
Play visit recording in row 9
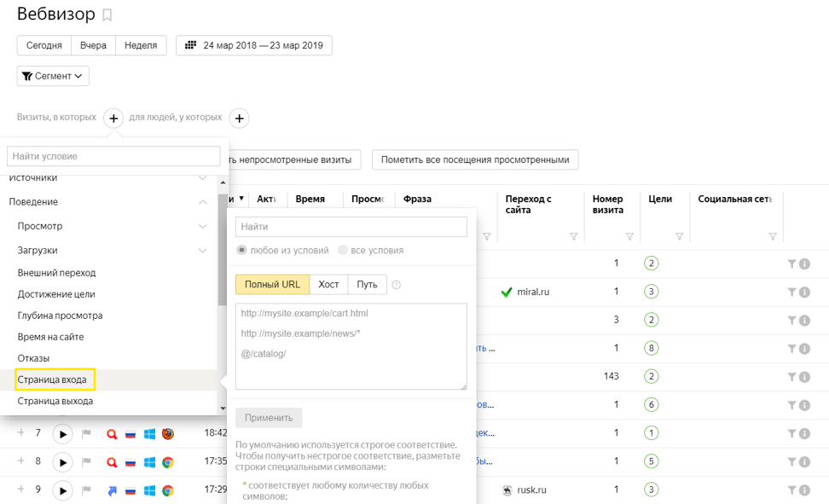(62, 490)
